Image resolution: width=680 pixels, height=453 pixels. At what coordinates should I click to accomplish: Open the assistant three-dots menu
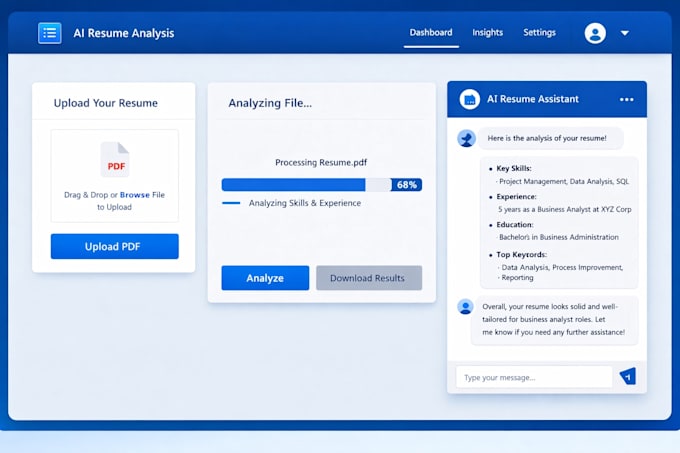pyautogui.click(x=626, y=99)
